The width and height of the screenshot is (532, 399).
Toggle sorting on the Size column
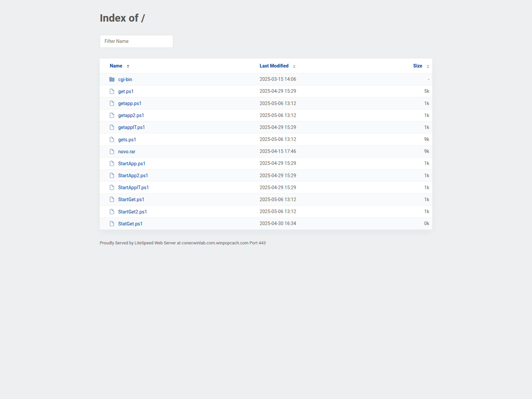click(x=417, y=66)
